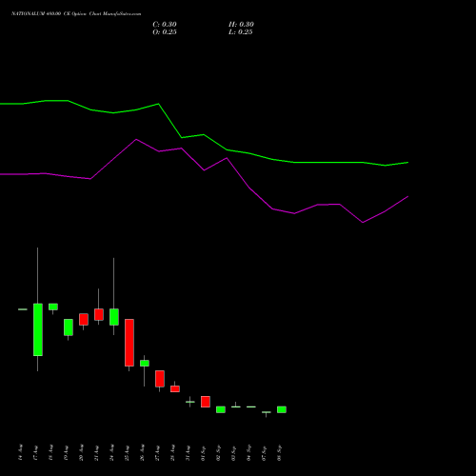Click the '02 Sep' date axis label
The image size is (476, 476).
click(219, 452)
